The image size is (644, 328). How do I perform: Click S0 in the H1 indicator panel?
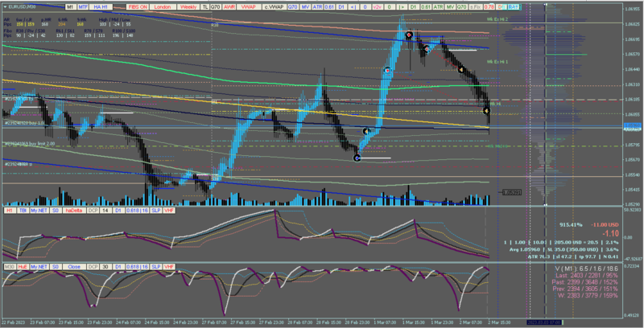(56, 211)
